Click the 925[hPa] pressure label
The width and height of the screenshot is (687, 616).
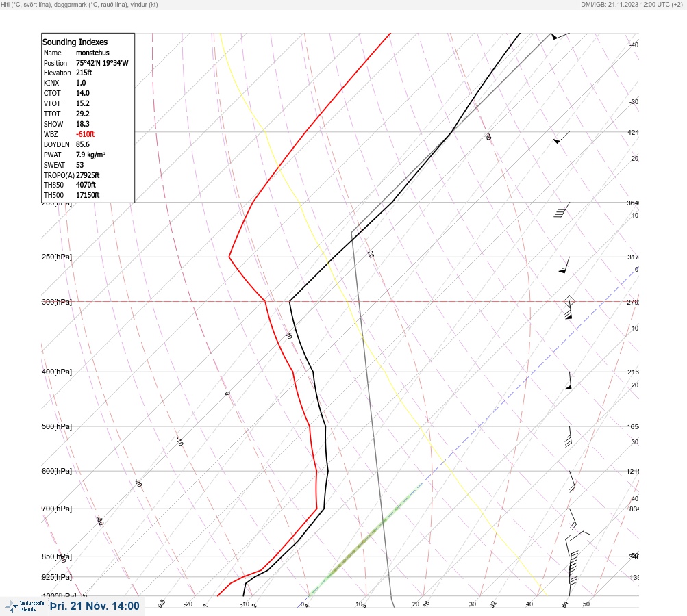57,577
